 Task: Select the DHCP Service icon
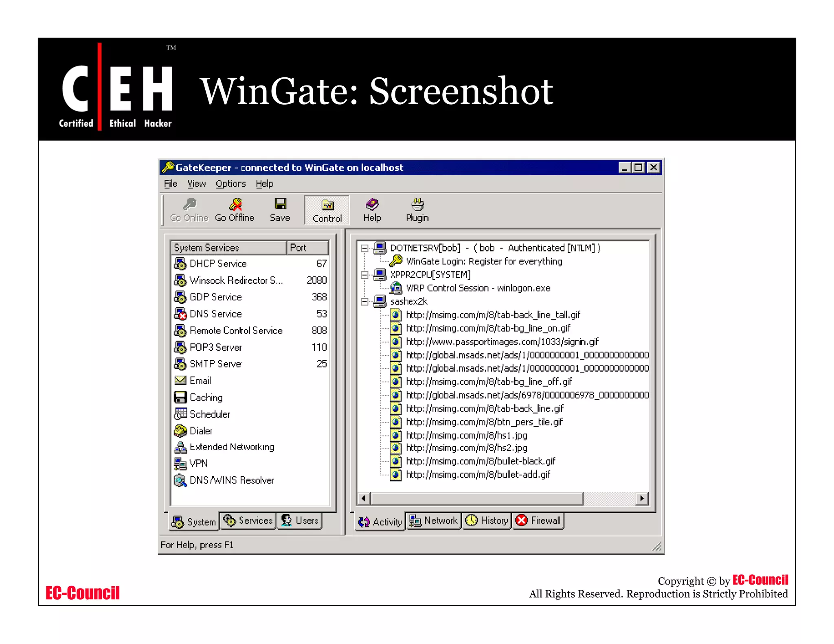click(x=180, y=263)
